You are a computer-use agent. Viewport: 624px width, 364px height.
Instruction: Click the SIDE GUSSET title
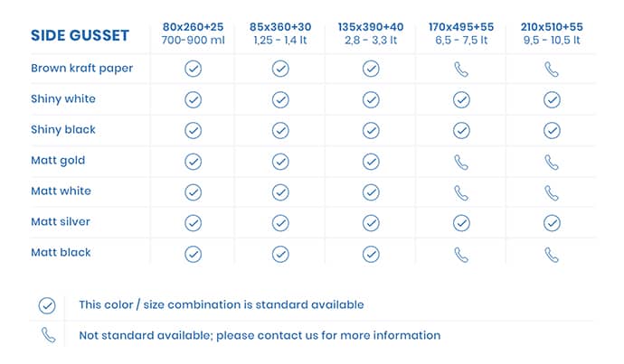pos(80,35)
